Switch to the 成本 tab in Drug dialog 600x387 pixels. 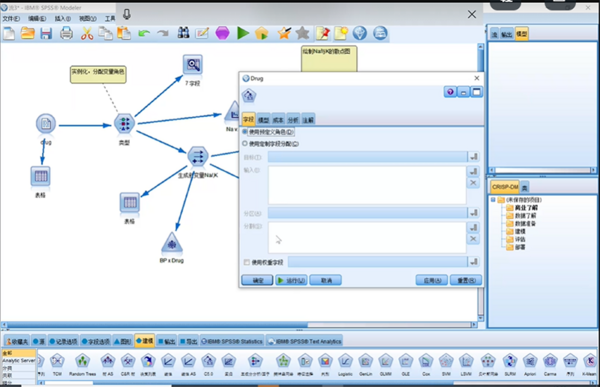coord(278,119)
